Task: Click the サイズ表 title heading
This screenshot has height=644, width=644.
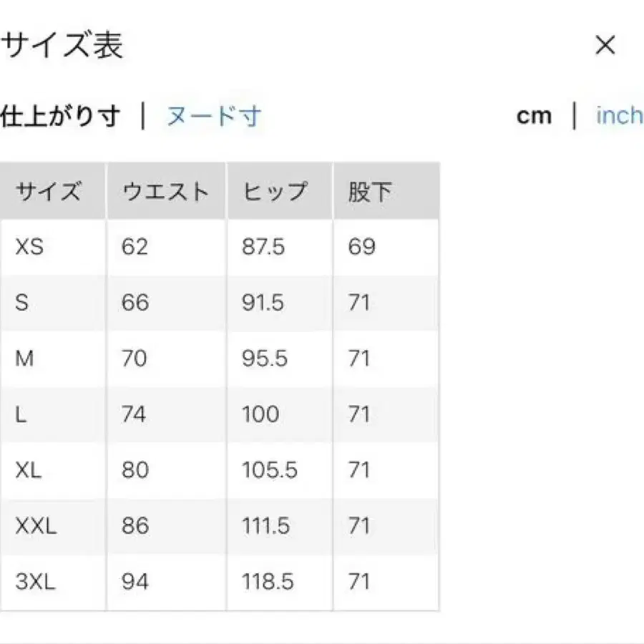Action: [63, 43]
